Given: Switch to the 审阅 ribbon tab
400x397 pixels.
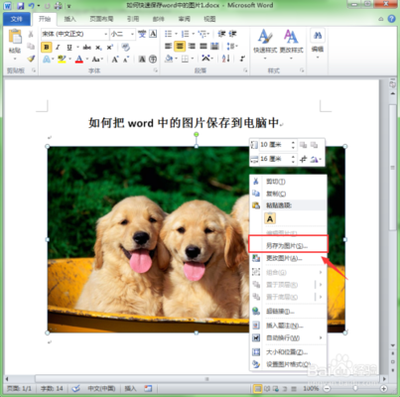Looking at the screenshot, I should click(x=184, y=19).
